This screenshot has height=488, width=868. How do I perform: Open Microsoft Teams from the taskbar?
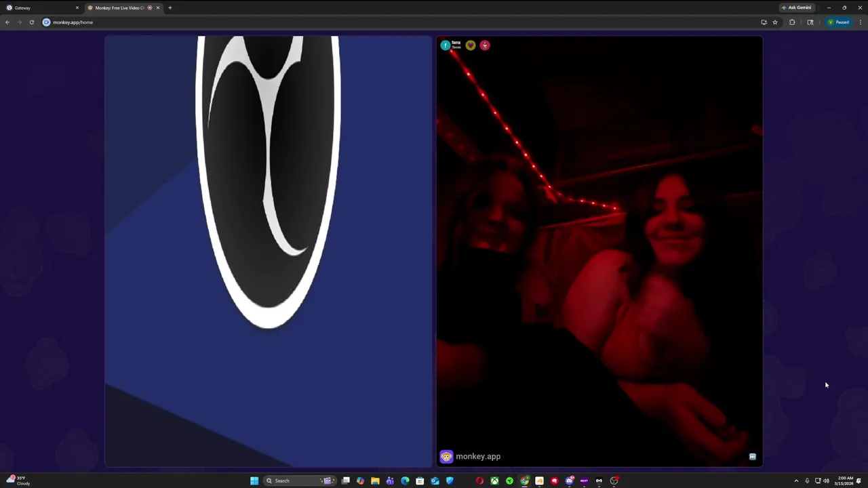[x=390, y=481]
